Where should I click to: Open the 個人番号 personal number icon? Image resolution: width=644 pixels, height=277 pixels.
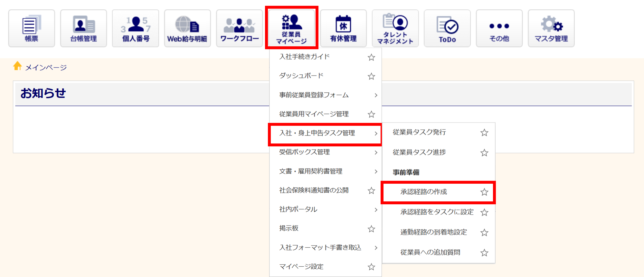coord(136,28)
